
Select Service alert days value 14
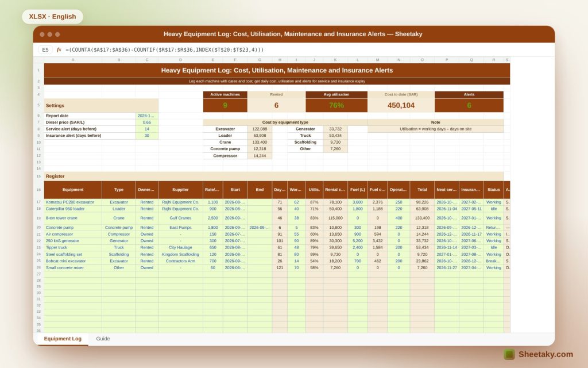click(x=146, y=129)
